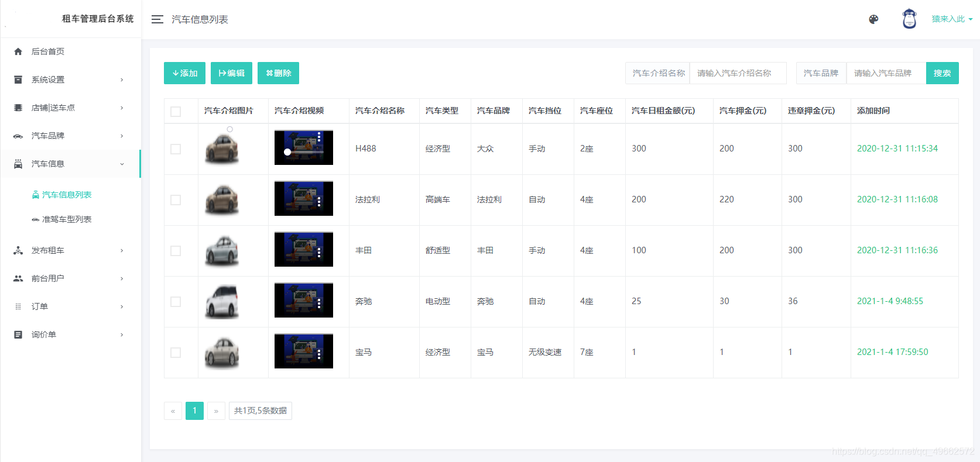Click the 奔驰 white car image
Image resolution: width=980 pixels, height=462 pixels.
tap(222, 301)
